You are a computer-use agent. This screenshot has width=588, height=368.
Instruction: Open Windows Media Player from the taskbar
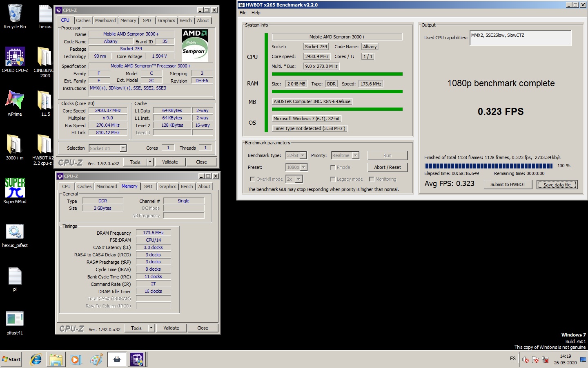[76, 359]
